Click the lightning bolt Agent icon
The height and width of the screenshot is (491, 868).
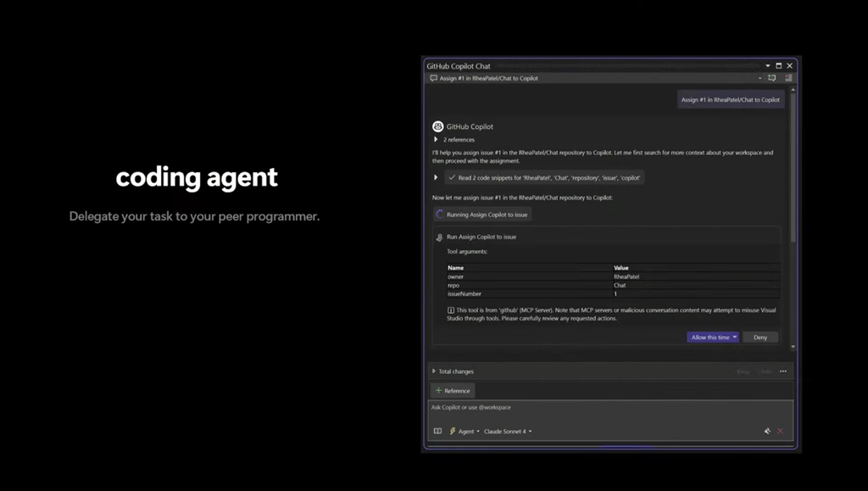tap(453, 432)
